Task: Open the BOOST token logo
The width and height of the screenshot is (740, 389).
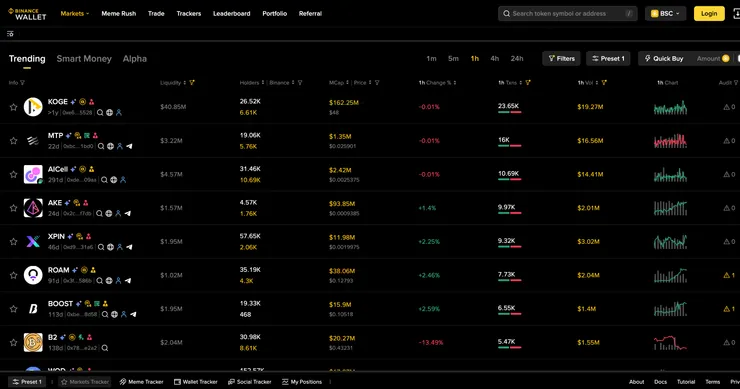Action: (33, 309)
